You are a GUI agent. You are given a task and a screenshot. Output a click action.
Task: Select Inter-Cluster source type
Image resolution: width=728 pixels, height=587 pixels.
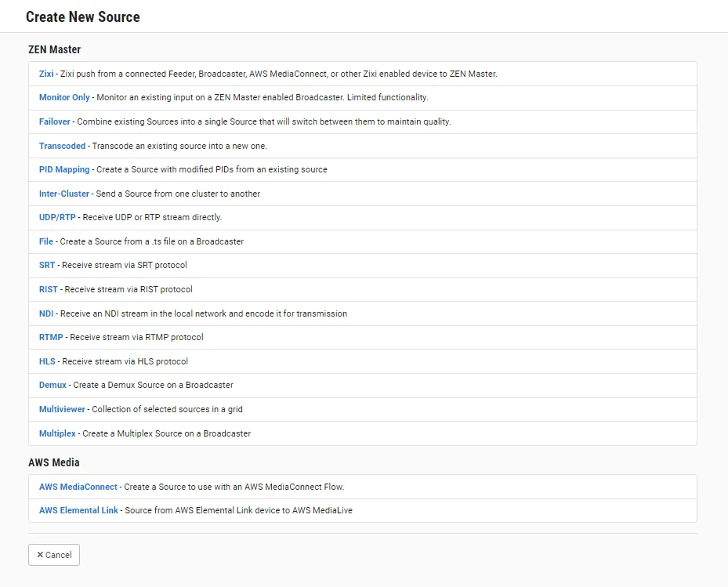coord(64,194)
